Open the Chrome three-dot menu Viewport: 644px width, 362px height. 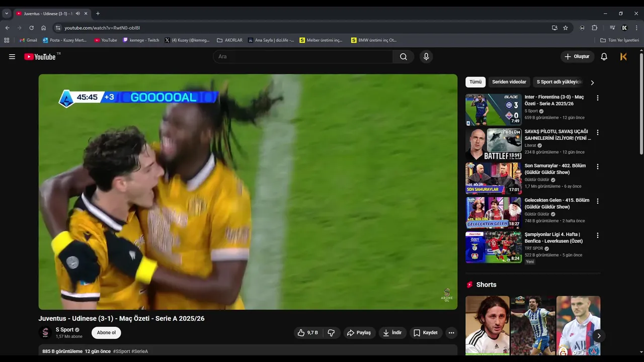pyautogui.click(x=636, y=28)
